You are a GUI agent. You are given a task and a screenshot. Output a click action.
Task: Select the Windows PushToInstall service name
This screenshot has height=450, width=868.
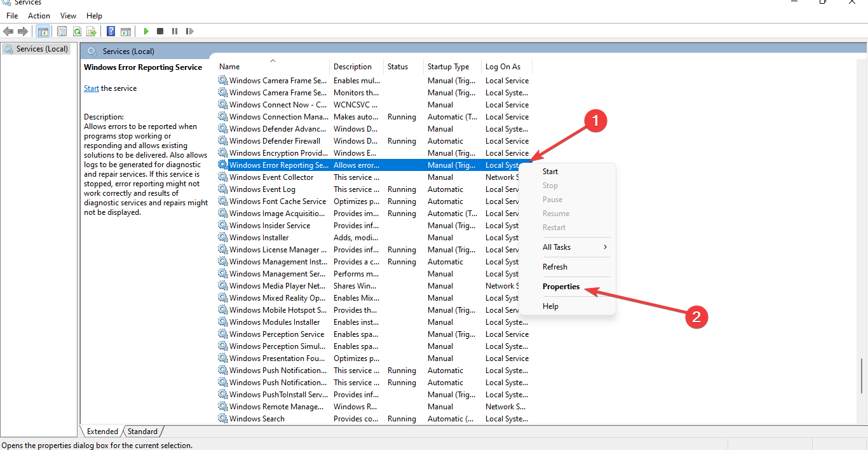click(x=278, y=395)
